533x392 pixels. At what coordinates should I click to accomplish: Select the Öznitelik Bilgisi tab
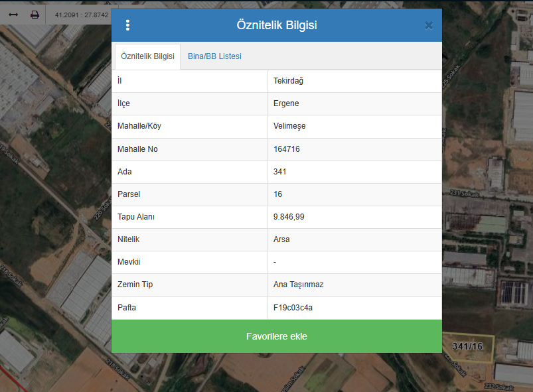[x=147, y=56]
